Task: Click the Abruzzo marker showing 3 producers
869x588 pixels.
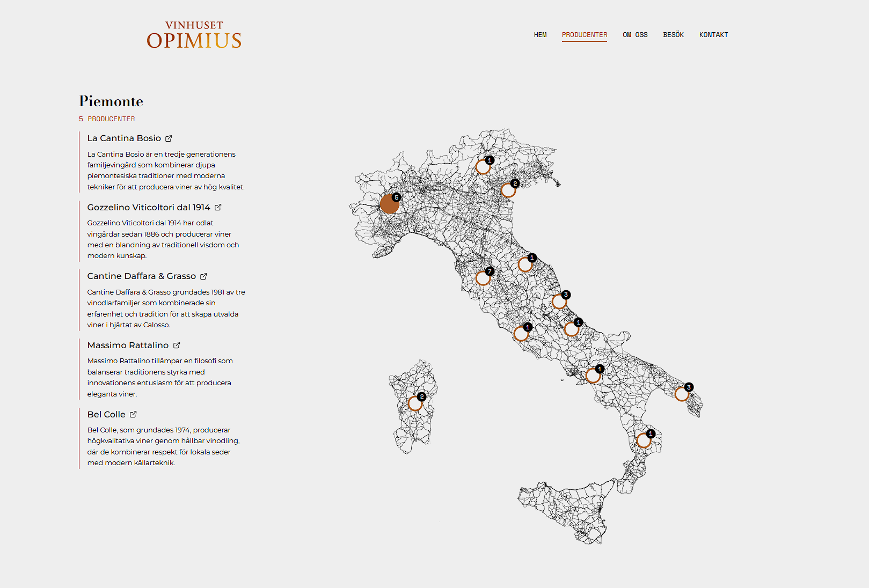Action: pos(560,301)
